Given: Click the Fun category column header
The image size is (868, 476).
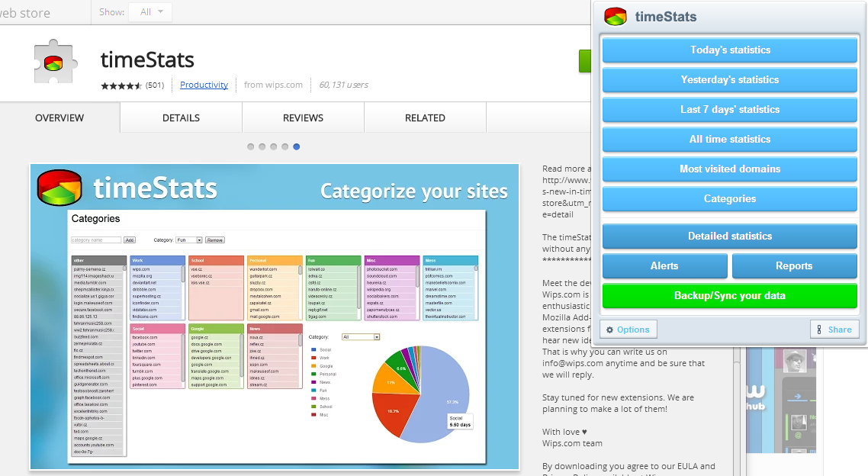Looking at the screenshot, I should click(x=333, y=260).
